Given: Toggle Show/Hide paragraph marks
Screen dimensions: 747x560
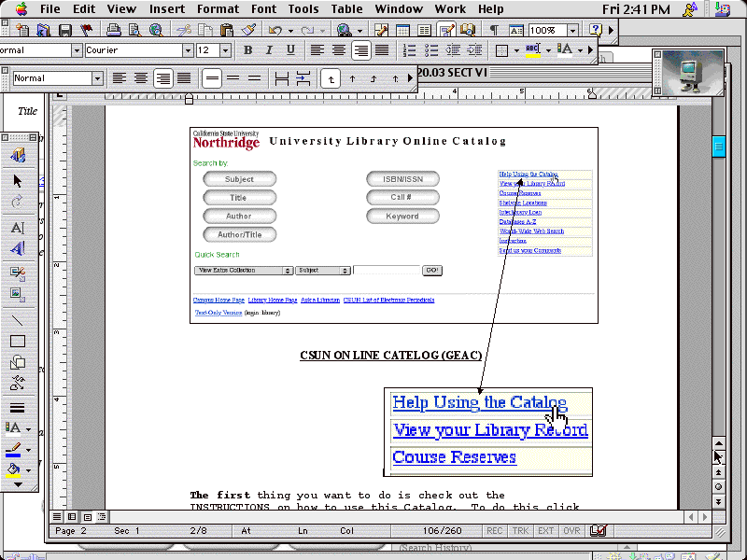Looking at the screenshot, I should click(x=494, y=31).
